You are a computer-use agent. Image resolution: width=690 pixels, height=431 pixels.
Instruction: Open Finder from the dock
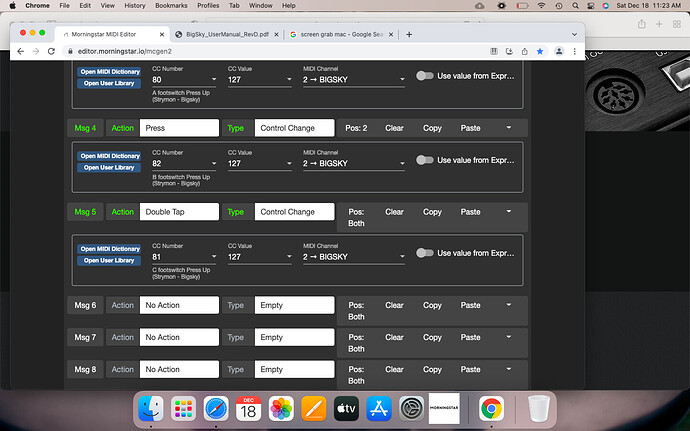click(x=150, y=409)
